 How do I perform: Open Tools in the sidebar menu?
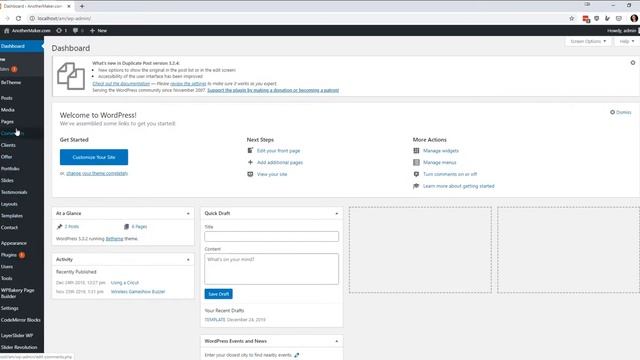point(22,278)
